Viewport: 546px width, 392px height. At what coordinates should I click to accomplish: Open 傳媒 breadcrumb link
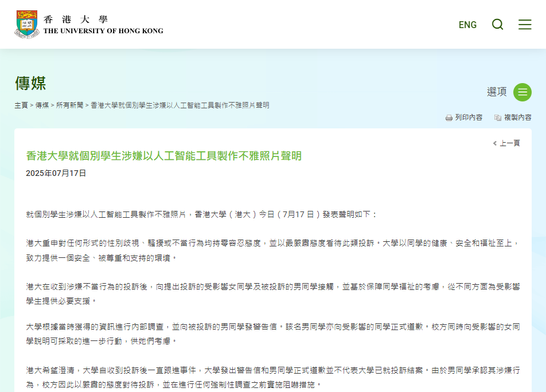coord(42,105)
